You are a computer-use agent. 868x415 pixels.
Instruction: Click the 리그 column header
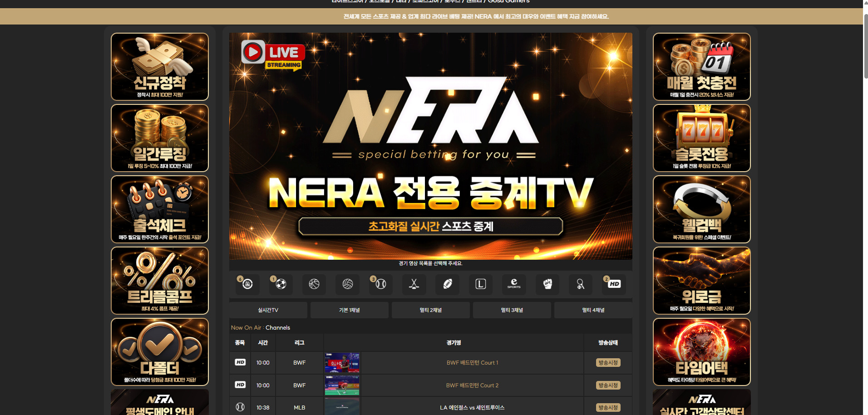(300, 343)
